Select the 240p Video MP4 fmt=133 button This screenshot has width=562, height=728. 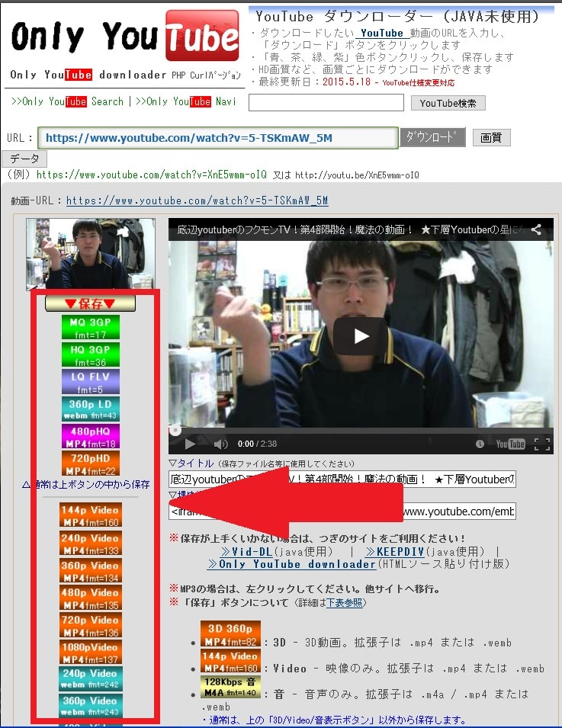91,544
